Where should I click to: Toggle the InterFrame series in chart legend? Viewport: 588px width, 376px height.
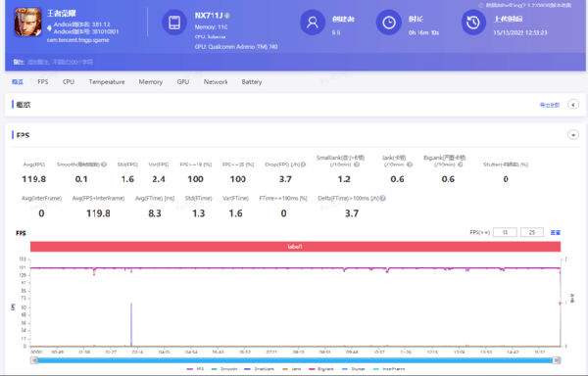(x=389, y=369)
